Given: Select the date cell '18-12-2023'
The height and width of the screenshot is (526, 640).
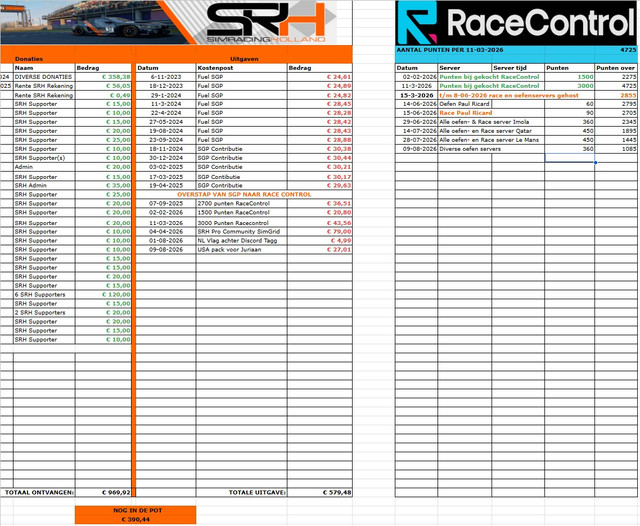Looking at the screenshot, I should 166,86.
